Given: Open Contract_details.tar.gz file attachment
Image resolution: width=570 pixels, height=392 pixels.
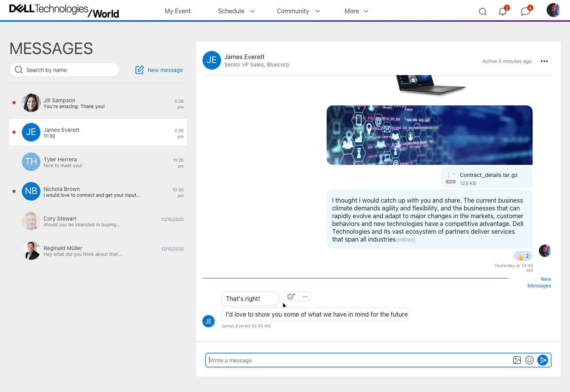Looking at the screenshot, I should [x=487, y=178].
